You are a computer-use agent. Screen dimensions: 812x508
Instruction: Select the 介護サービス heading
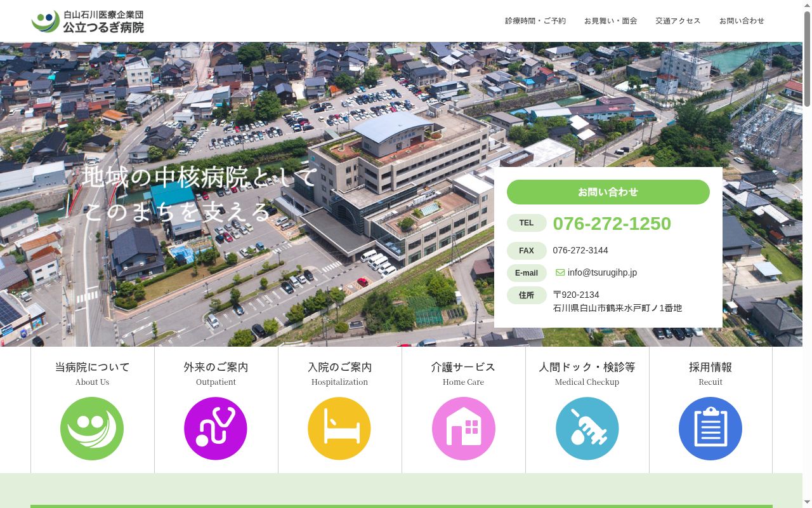[463, 367]
